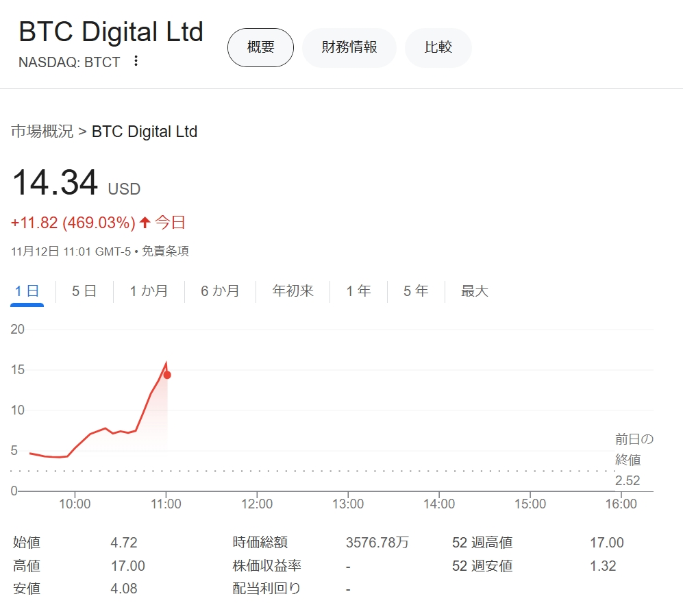
Task: Open the 最大 chart view
Action: [474, 291]
